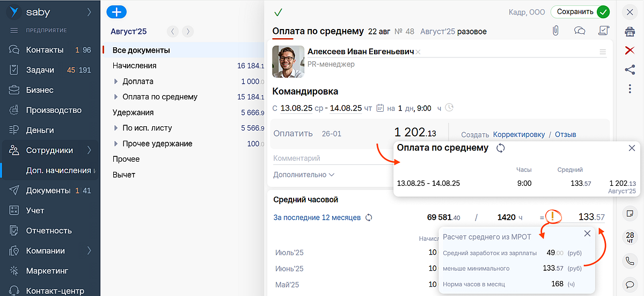Open document comments chat icon
644x296 pixels.
580,31
